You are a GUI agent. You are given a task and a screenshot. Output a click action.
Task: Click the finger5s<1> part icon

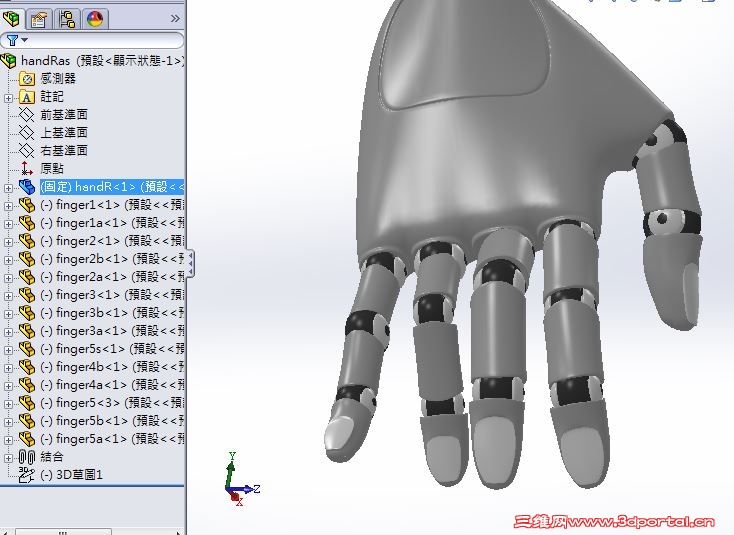coord(27,349)
